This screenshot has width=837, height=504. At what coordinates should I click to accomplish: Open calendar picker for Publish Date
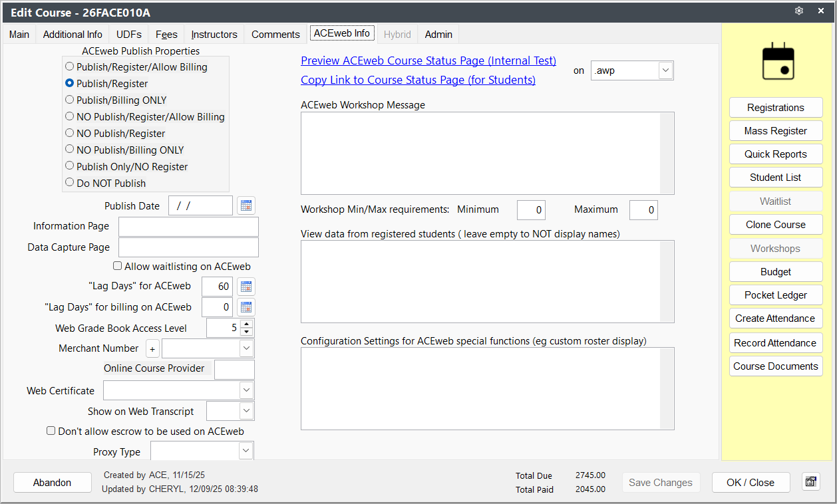click(x=246, y=205)
